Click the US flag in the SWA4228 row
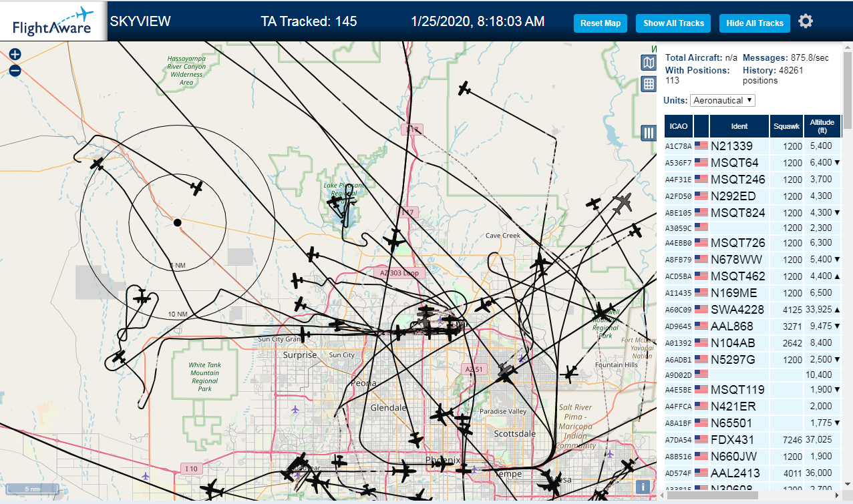Screen dimensions: 853x504 click(x=701, y=309)
